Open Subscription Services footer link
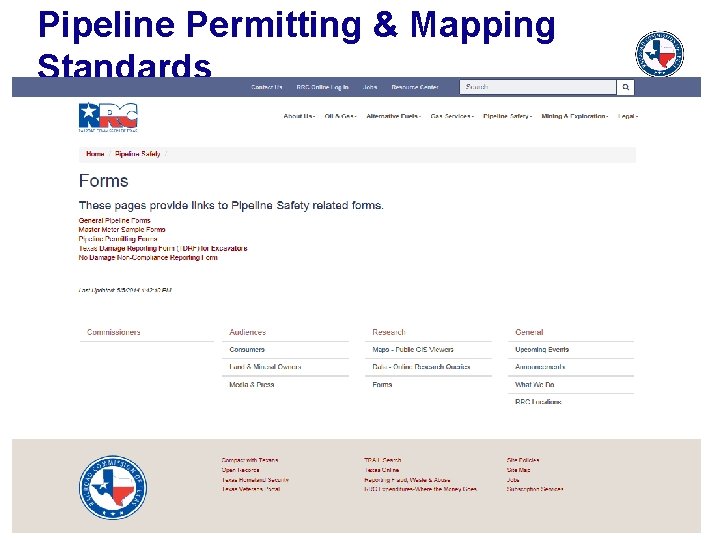Viewport: 720px width, 540px height. (535, 489)
